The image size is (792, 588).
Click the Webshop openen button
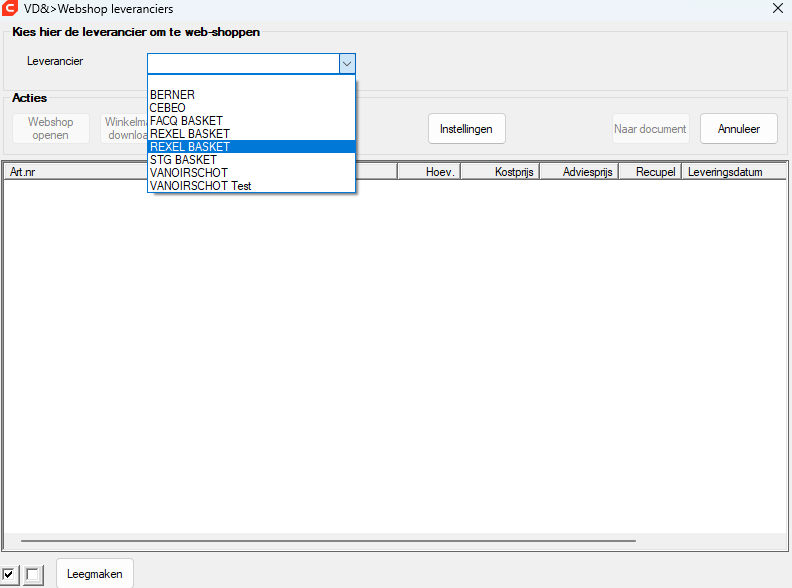(x=51, y=128)
